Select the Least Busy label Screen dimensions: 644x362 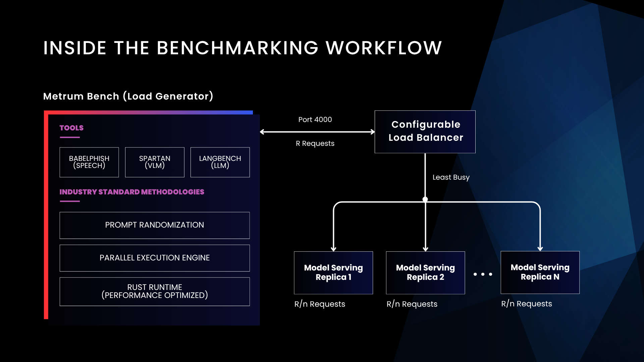point(451,177)
